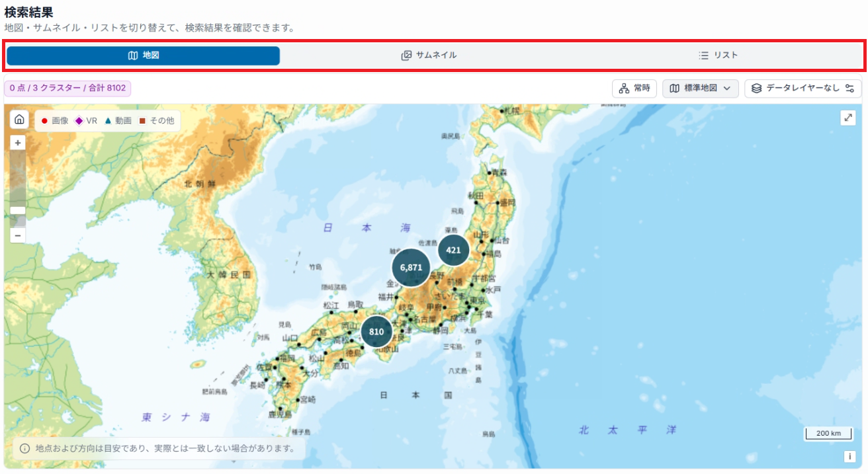Screen dimensions: 868x474
Task: Click the purple VR diamond legend entry
Action: pyautogui.click(x=86, y=121)
